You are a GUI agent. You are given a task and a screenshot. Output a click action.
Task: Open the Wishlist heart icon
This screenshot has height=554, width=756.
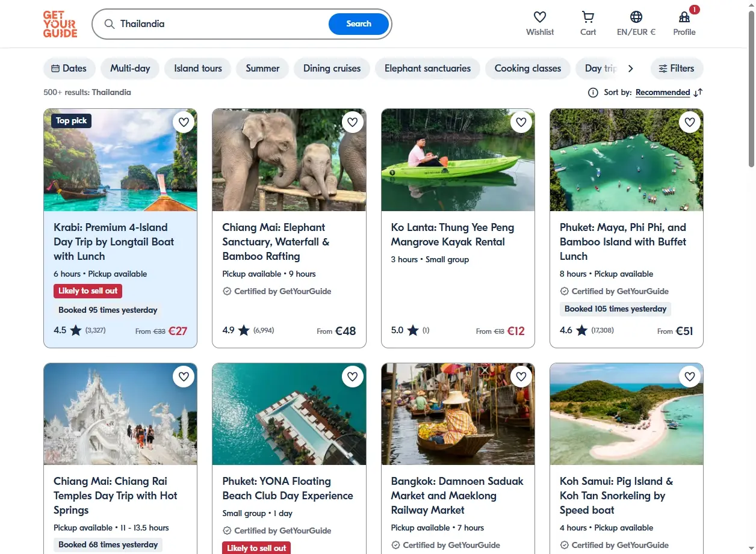point(540,17)
